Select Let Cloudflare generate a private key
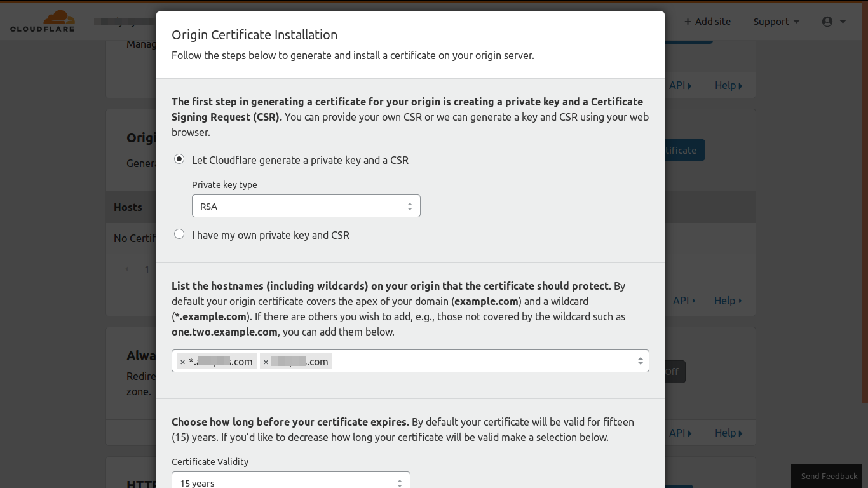 [x=179, y=159]
